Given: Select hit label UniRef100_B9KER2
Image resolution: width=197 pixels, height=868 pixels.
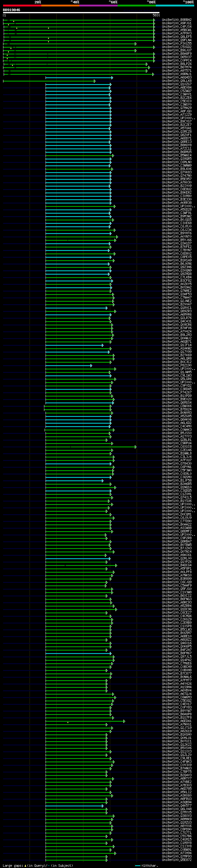Looking at the screenshot, I should coord(177,193).
